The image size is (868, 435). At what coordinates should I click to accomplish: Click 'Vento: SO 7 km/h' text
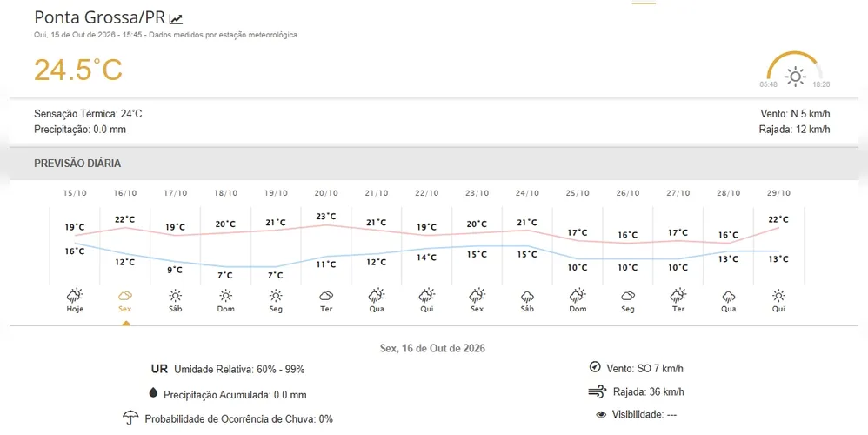[x=644, y=368]
